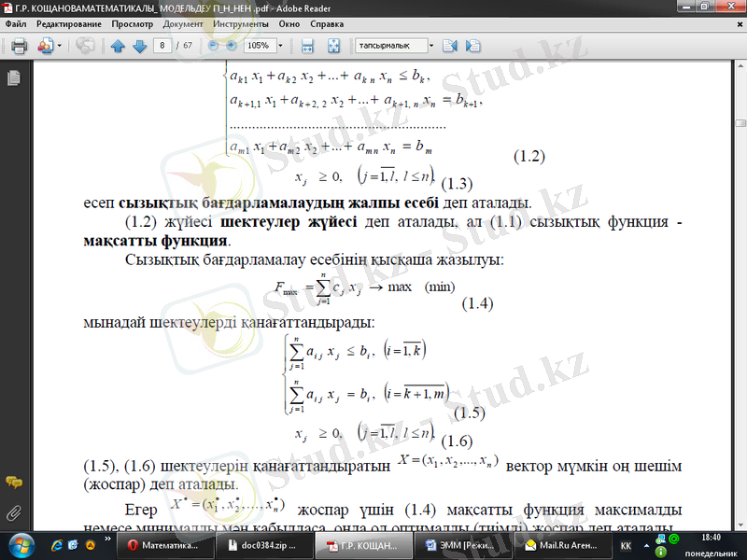Switch to the Mail.Ru Agent taskbar window
This screenshot has width=747, height=560.
[563, 546]
